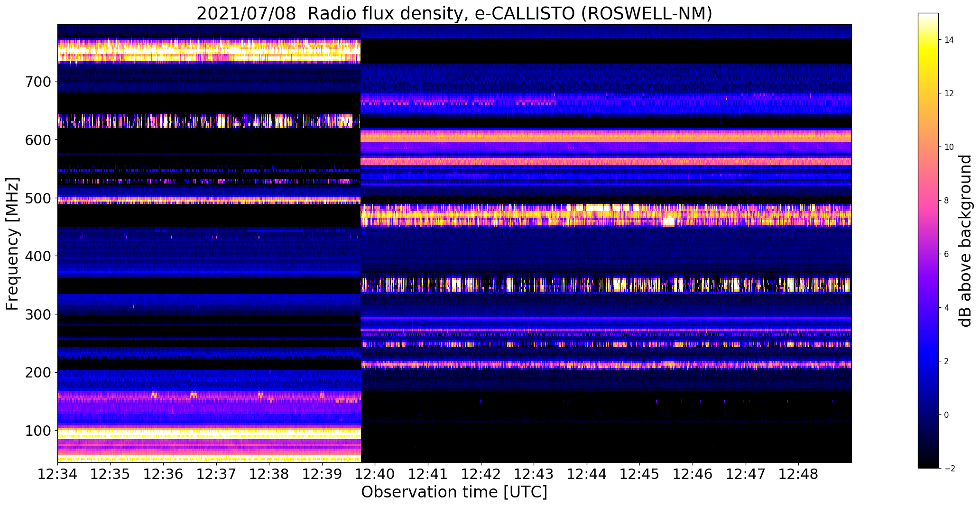The height and width of the screenshot is (506, 980).
Task: Click the 'dB above background' colorbar label
Action: point(965,240)
